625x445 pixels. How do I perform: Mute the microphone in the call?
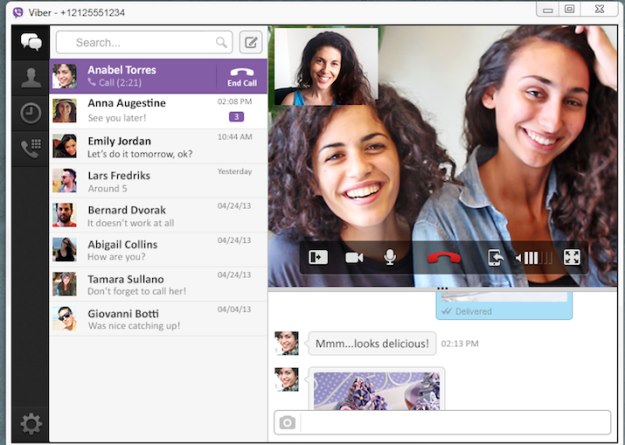click(390, 257)
